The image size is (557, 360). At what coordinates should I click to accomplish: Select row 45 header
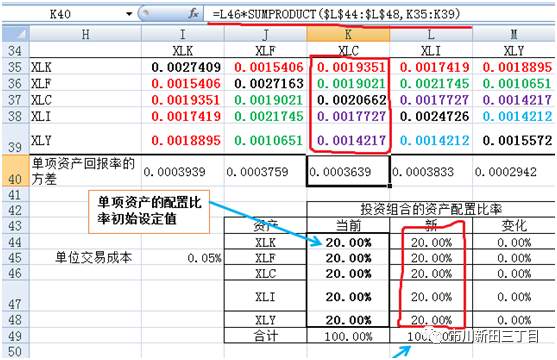15,258
